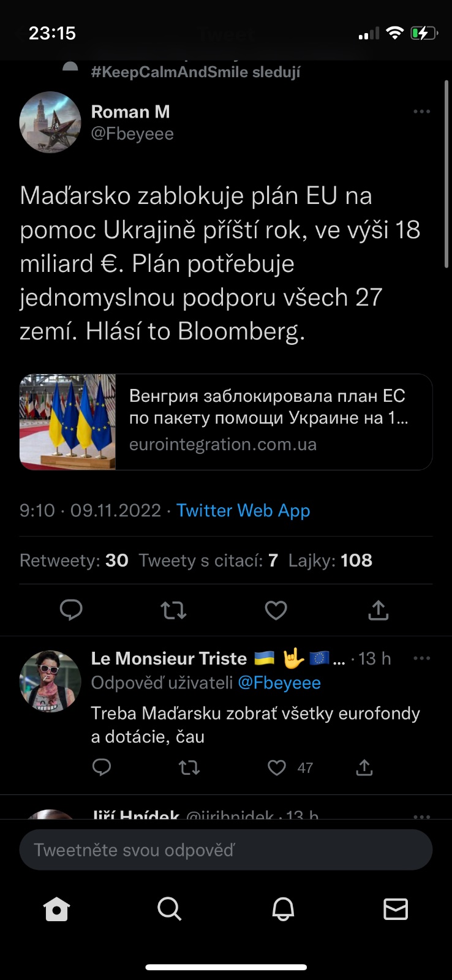Open more options for Roman M's tweet
This screenshot has height=980, width=452.
(421, 112)
